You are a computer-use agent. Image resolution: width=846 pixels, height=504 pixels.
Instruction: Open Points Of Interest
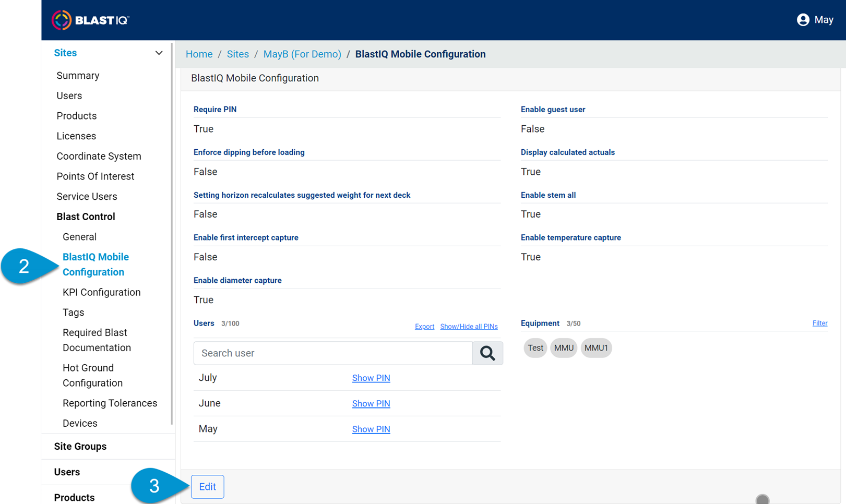[95, 176]
